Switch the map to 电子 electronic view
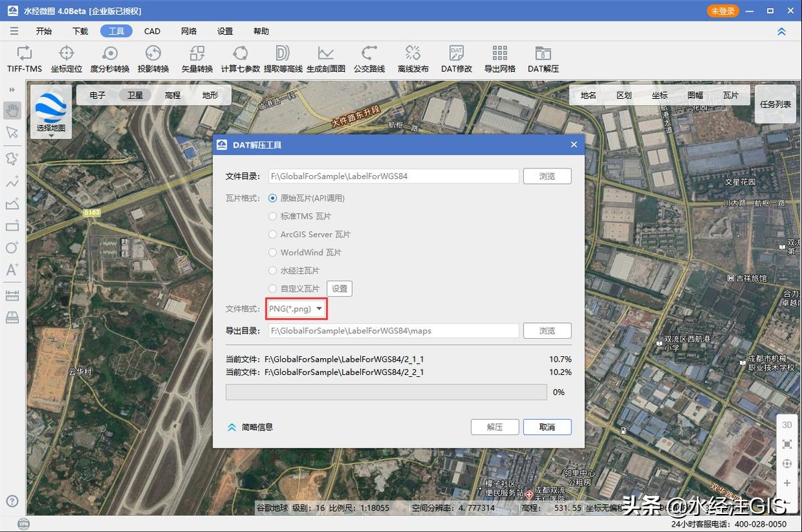 point(98,94)
